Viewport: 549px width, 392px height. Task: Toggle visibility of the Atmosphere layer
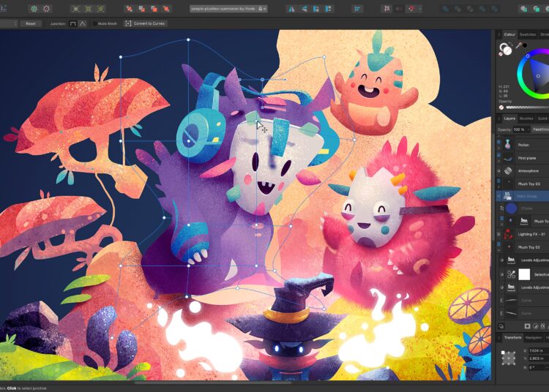tap(498, 170)
